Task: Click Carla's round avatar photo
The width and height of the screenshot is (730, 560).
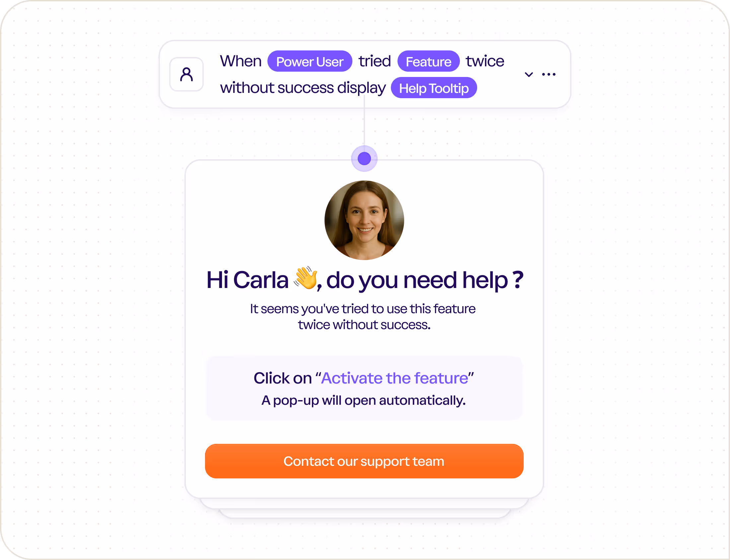Action: pos(364,220)
